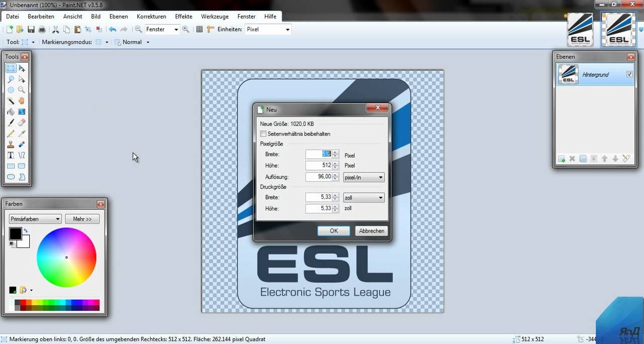The image size is (644, 344).
Task: Click the Print toolbar icon
Action: point(42,29)
